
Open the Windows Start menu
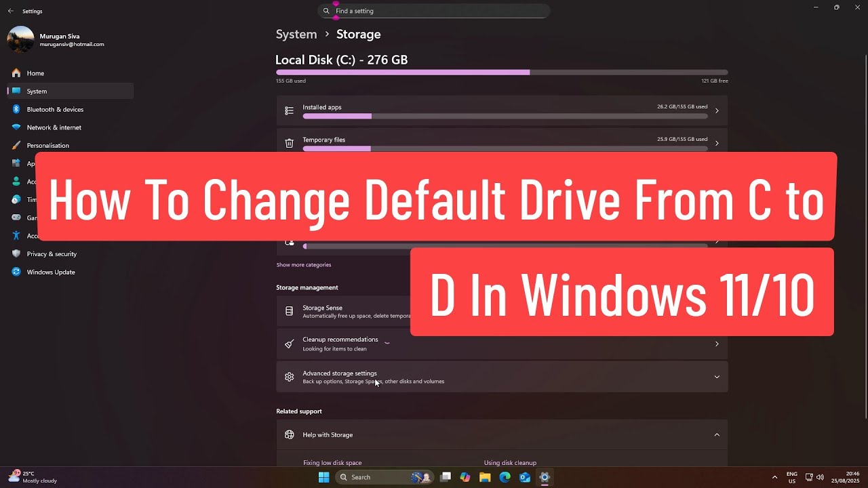pyautogui.click(x=323, y=477)
